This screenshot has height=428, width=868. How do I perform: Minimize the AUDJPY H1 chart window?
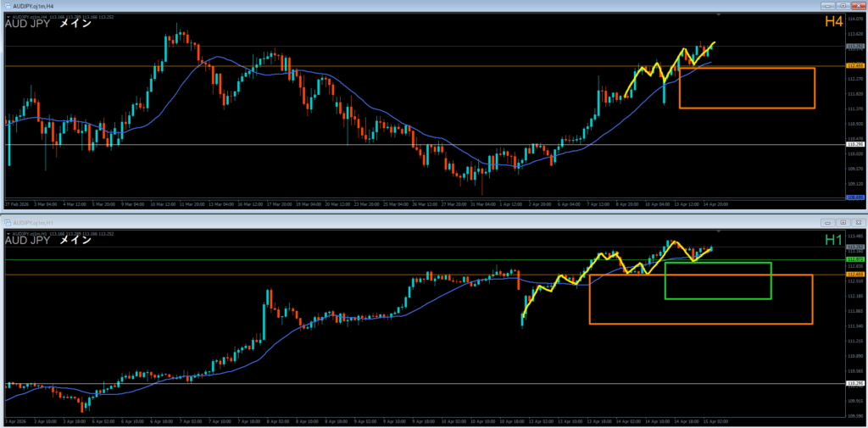[829, 222]
